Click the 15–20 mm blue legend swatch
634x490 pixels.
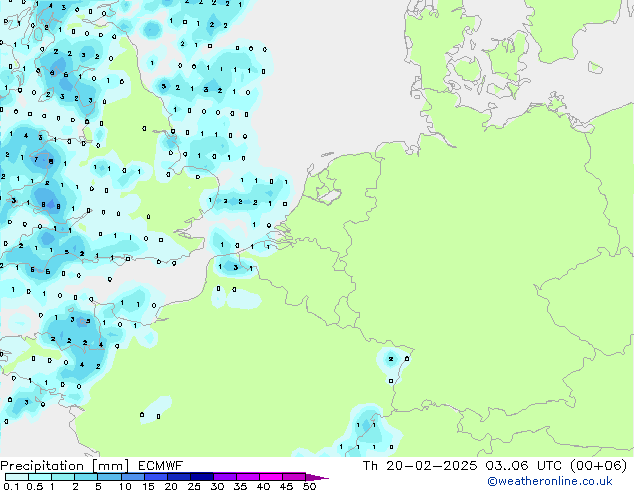coord(156,477)
